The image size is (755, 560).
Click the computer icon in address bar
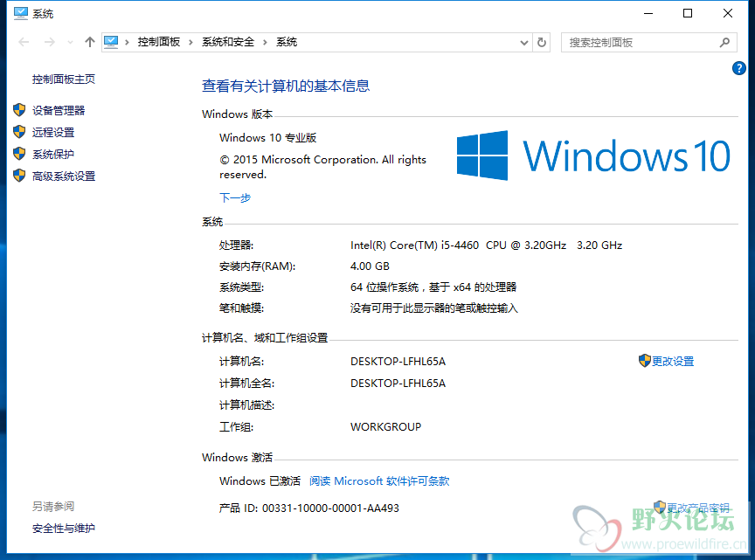[x=111, y=43]
